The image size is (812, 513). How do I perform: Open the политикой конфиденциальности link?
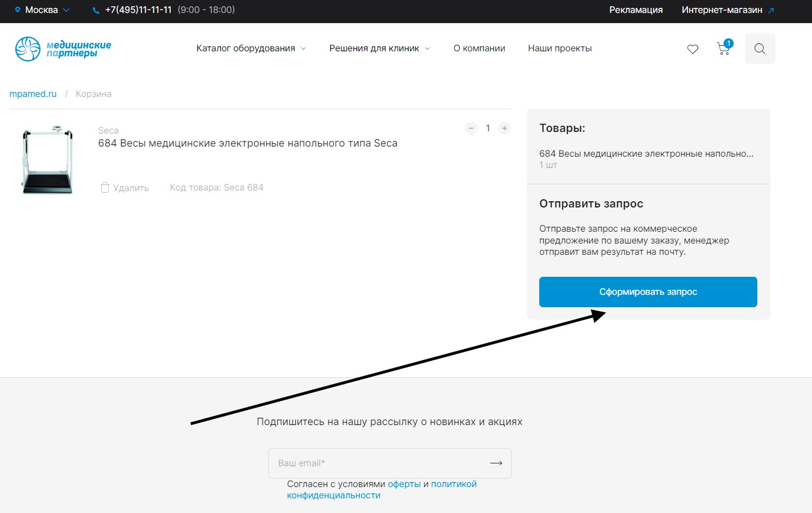382,489
